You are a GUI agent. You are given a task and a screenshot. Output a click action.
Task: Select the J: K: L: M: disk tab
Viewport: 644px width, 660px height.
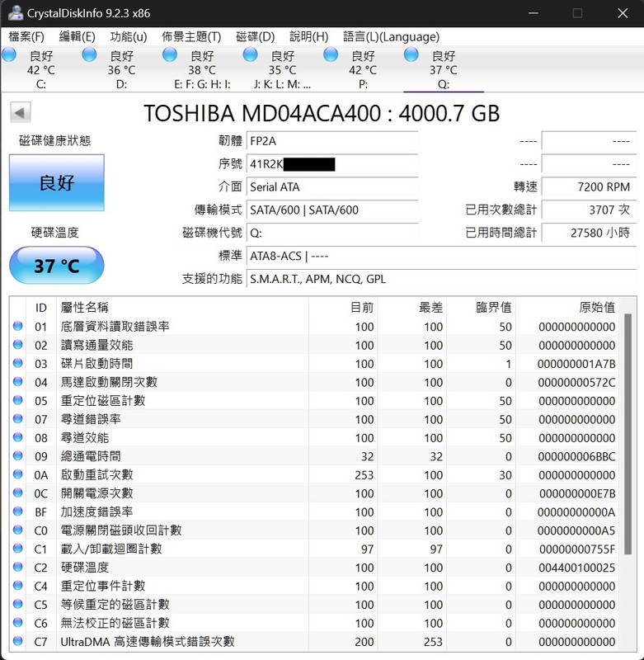tap(282, 69)
